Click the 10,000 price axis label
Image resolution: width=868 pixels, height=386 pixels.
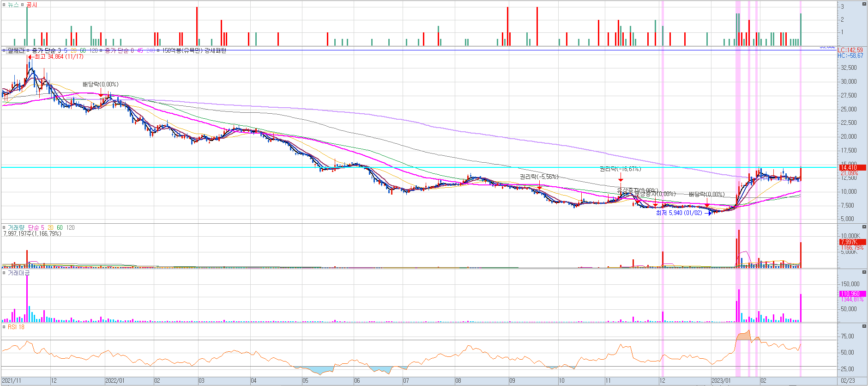(849, 192)
